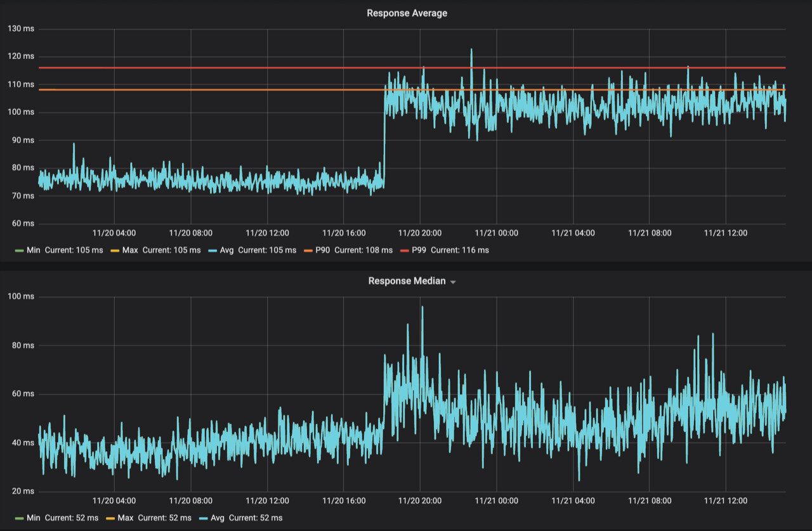Open the Response Median panel title menu
Screen dimensions: 812x531
(407, 281)
